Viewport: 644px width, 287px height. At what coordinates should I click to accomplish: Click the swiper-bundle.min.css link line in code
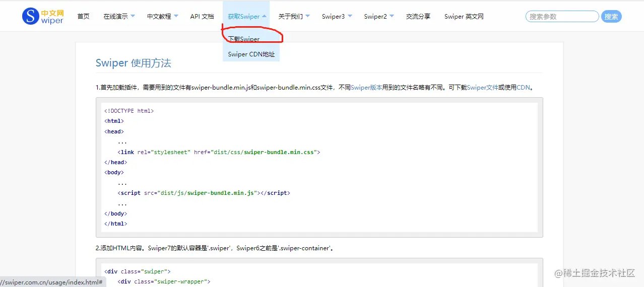tap(219, 152)
